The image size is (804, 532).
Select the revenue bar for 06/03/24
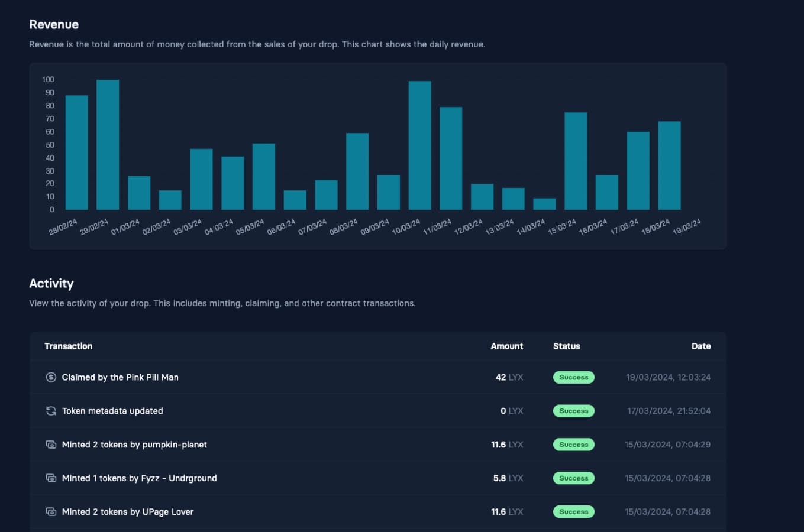pyautogui.click(x=295, y=200)
